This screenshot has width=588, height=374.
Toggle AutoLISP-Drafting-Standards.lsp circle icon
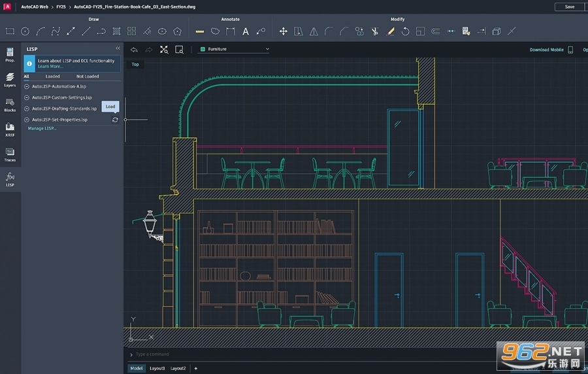click(27, 109)
